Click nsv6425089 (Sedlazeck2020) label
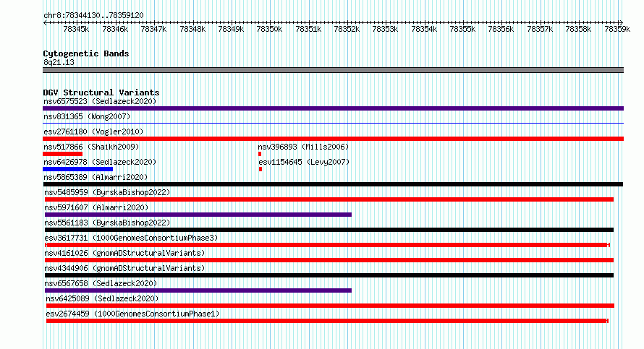The height and width of the screenshot is (349, 644). pyautogui.click(x=102, y=298)
